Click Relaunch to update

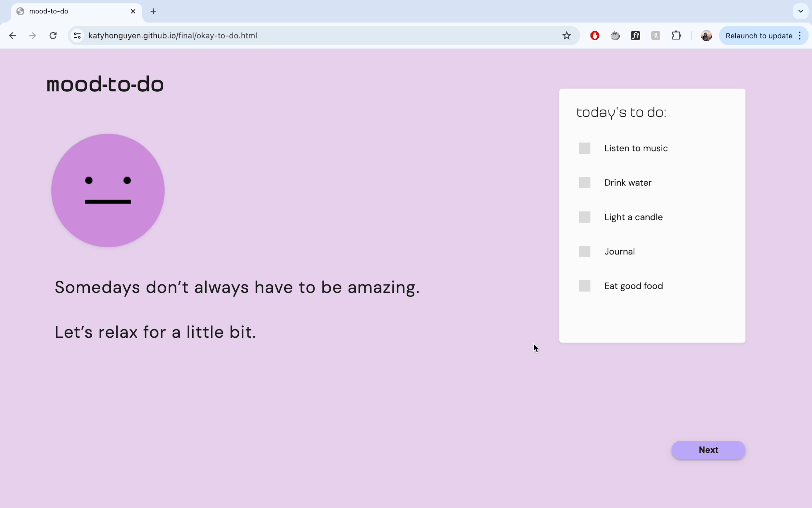758,36
